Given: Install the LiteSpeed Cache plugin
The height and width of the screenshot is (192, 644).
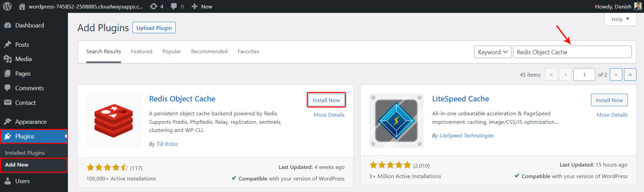Looking at the screenshot, I should (x=609, y=100).
